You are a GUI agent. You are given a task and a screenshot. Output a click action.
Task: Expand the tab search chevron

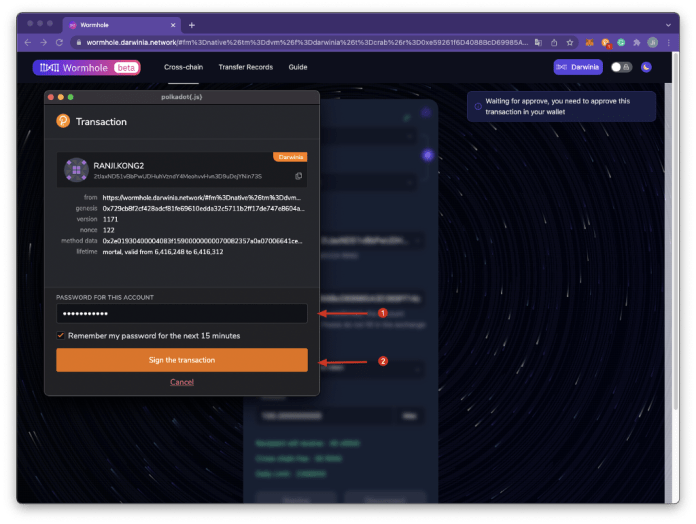pos(668,25)
